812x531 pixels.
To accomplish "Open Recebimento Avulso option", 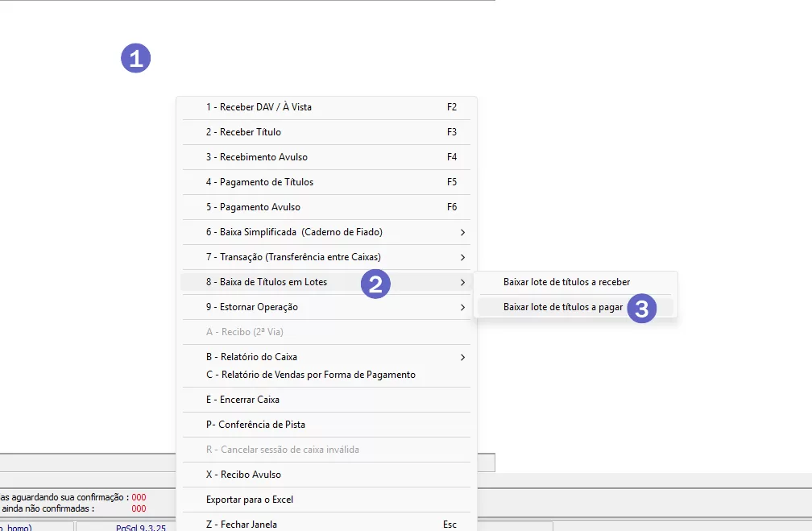I will [256, 157].
